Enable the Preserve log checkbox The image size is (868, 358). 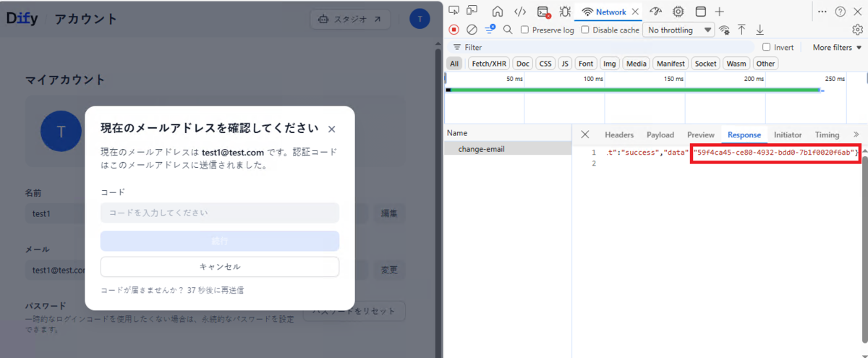pos(525,30)
